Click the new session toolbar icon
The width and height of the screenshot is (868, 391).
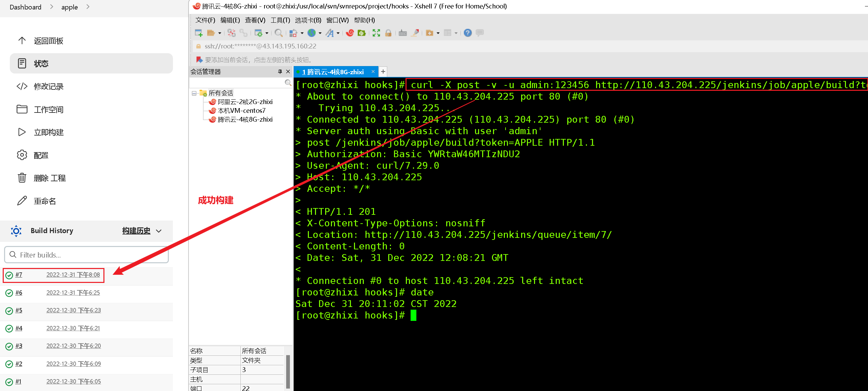(199, 33)
